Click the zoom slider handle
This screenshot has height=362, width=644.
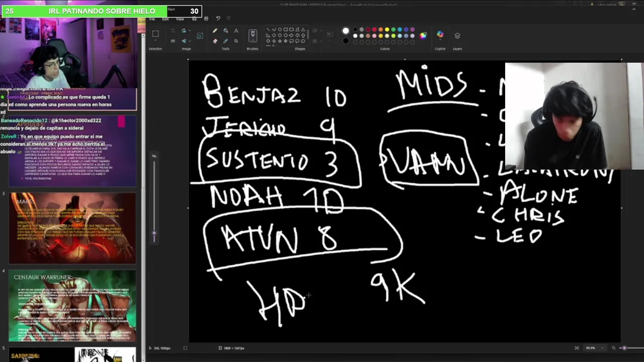pos(624,348)
